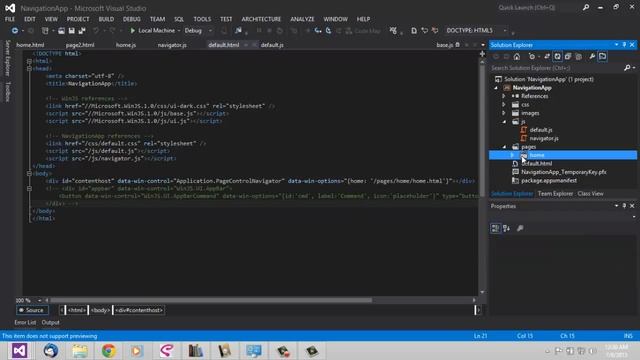Click the Save toolbar icon
This screenshot has width=640, height=360.
(71, 31)
